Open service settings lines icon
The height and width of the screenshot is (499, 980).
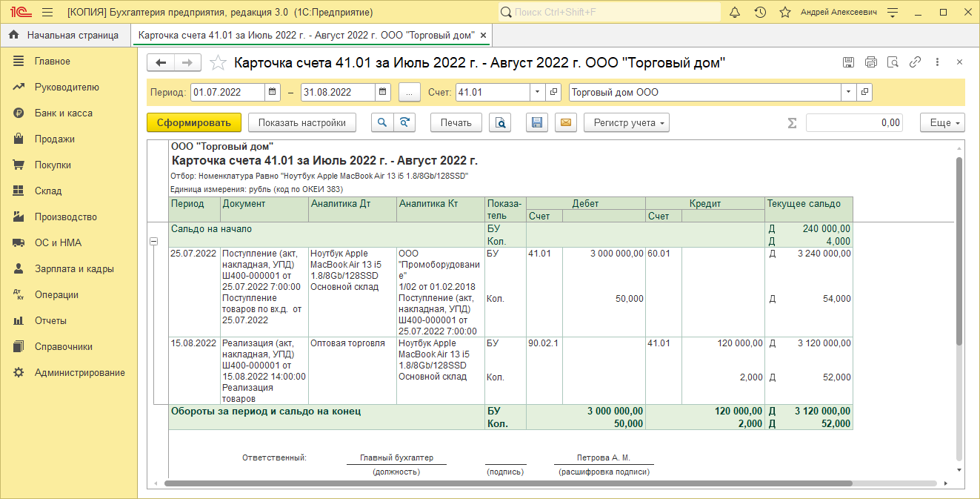coord(893,13)
